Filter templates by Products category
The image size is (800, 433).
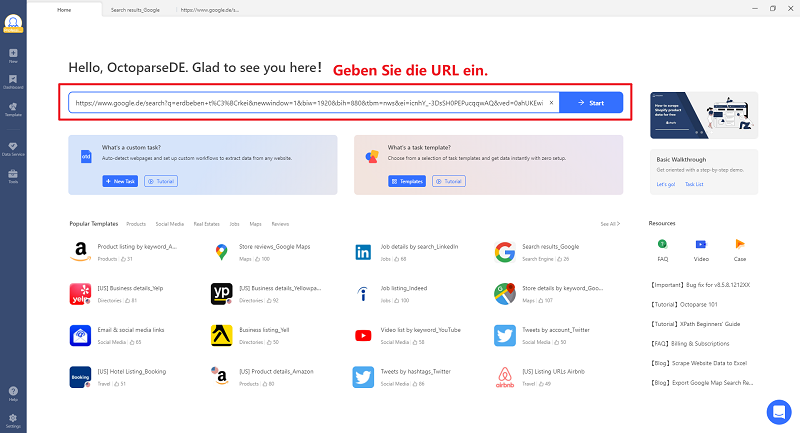click(136, 224)
